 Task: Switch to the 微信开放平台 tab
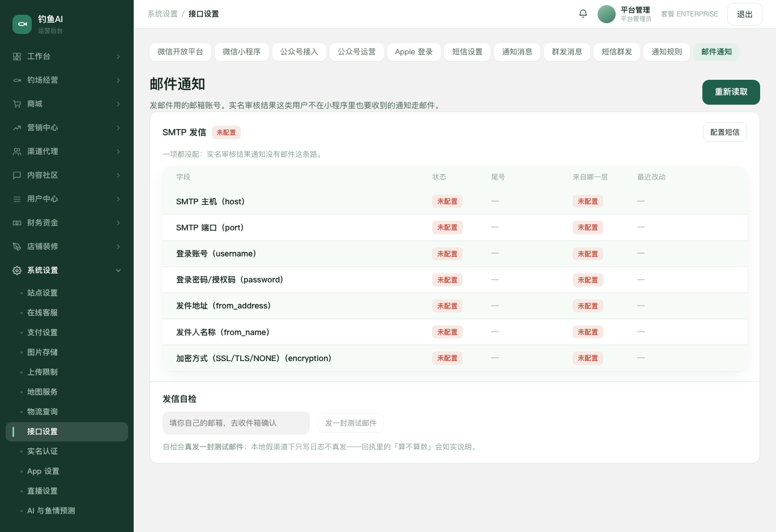click(180, 52)
